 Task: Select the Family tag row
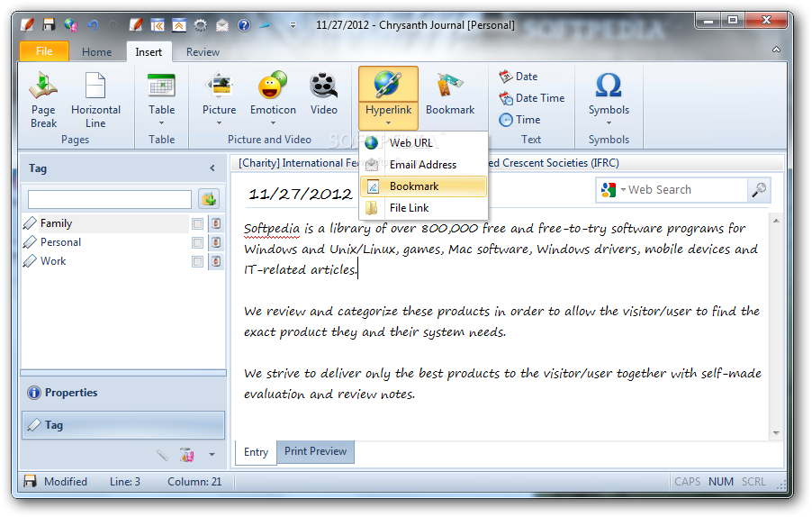click(x=105, y=223)
